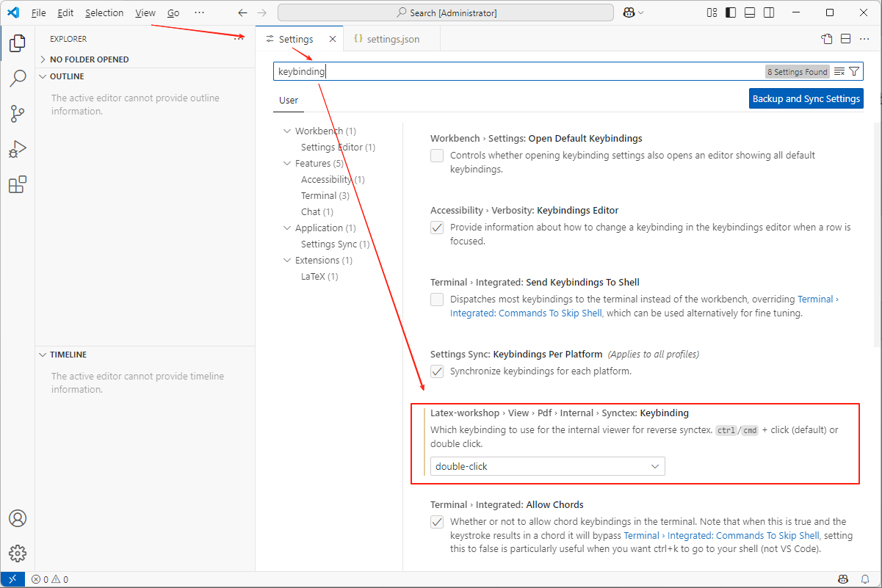
Task: Enable Open Default Keybindings checkbox
Action: click(437, 156)
